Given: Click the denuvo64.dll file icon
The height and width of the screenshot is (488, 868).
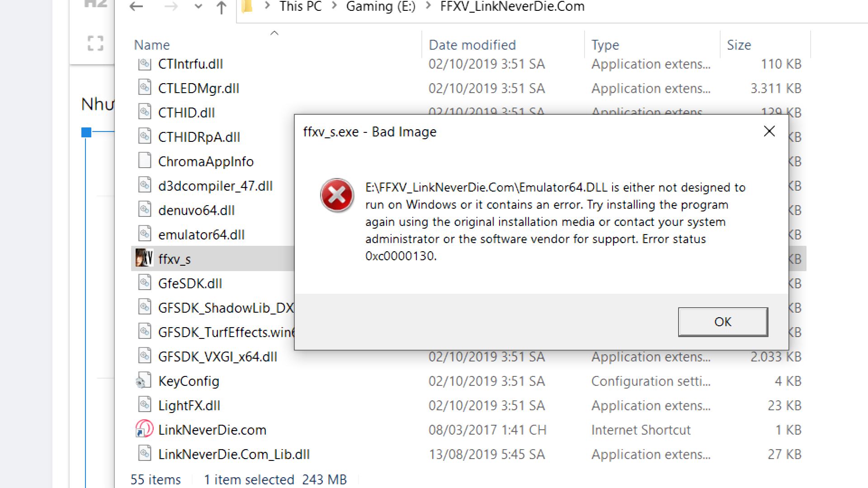Looking at the screenshot, I should (145, 209).
